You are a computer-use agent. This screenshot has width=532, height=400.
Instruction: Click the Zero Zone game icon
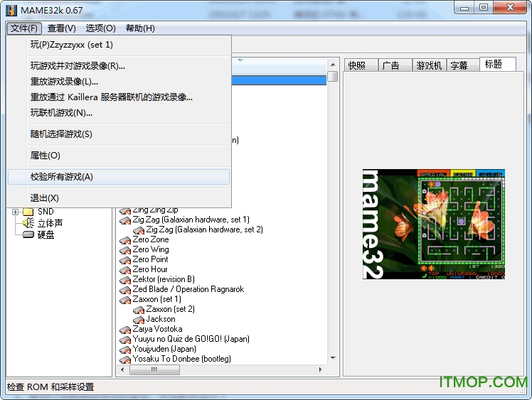[x=125, y=240]
